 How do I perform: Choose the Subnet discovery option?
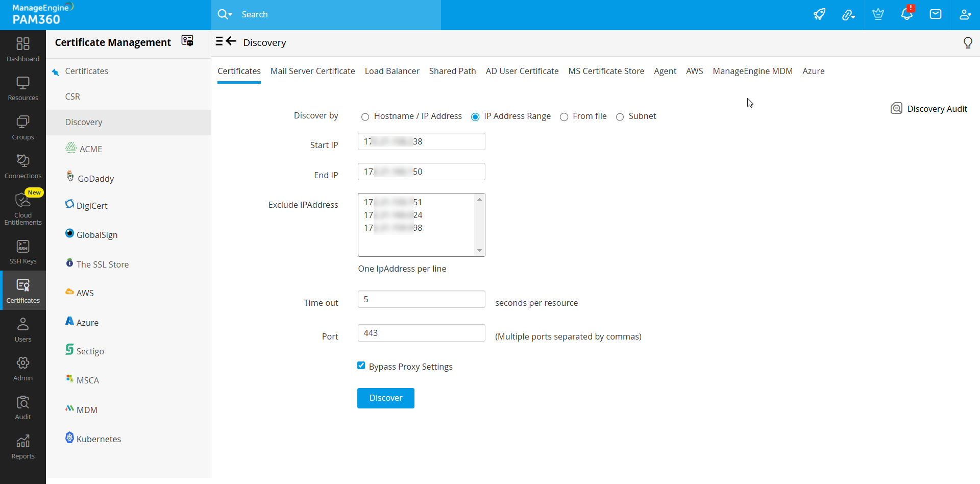pos(620,117)
